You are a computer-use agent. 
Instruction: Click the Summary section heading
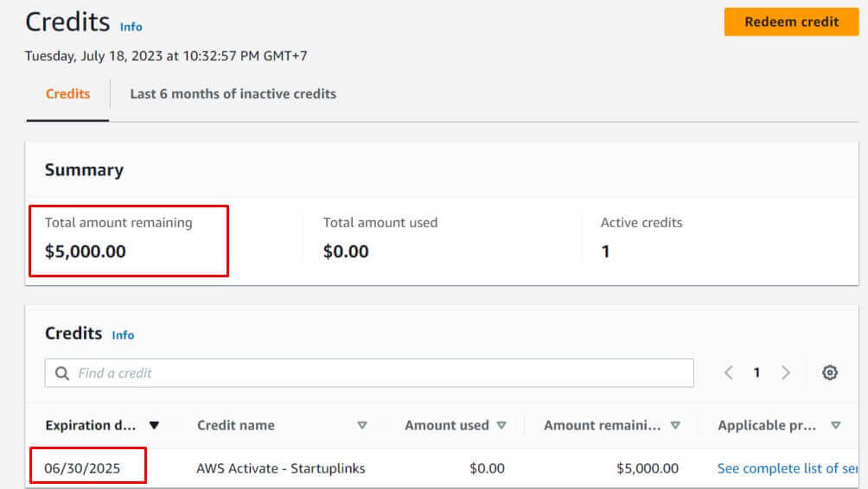point(84,170)
